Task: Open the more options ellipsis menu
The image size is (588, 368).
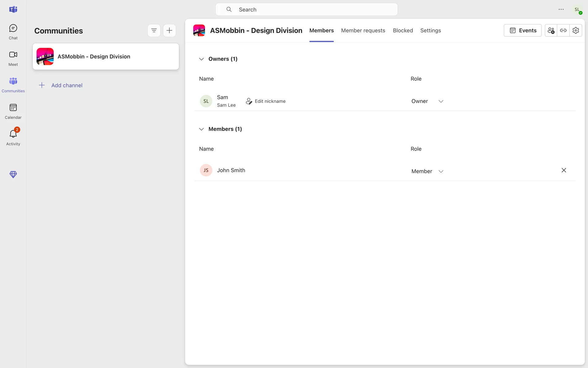Action: 561,10
